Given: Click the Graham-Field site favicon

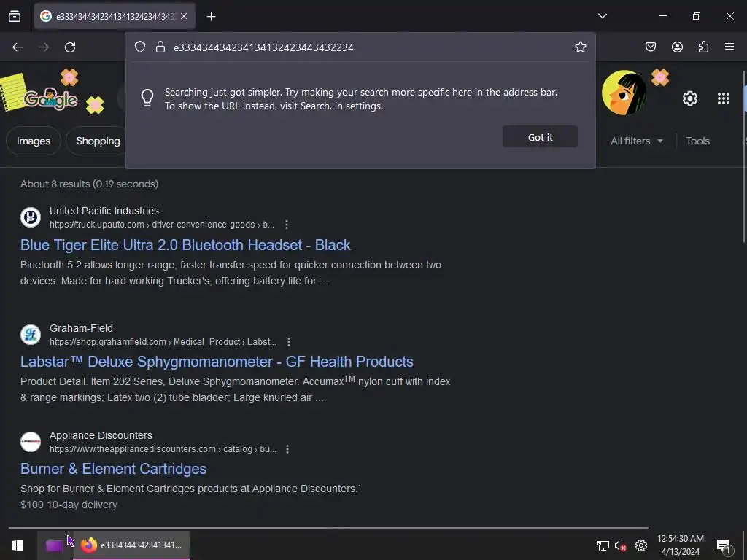Looking at the screenshot, I should 31,334.
